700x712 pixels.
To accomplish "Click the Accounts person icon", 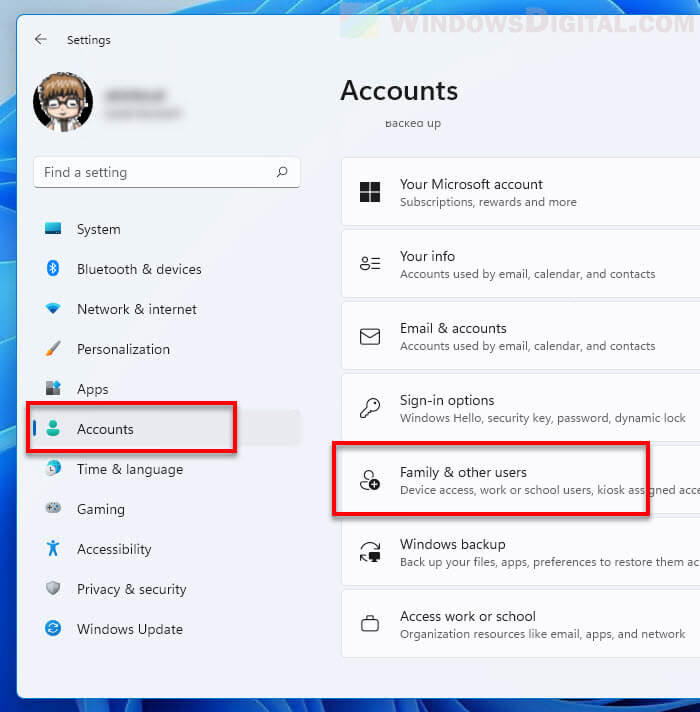I will pyautogui.click(x=53, y=428).
